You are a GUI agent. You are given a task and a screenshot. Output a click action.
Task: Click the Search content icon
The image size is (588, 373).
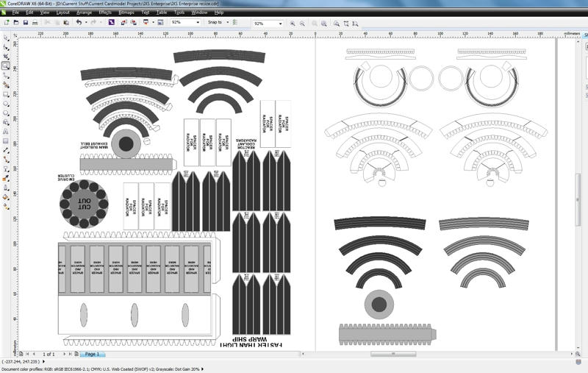[x=112, y=23]
